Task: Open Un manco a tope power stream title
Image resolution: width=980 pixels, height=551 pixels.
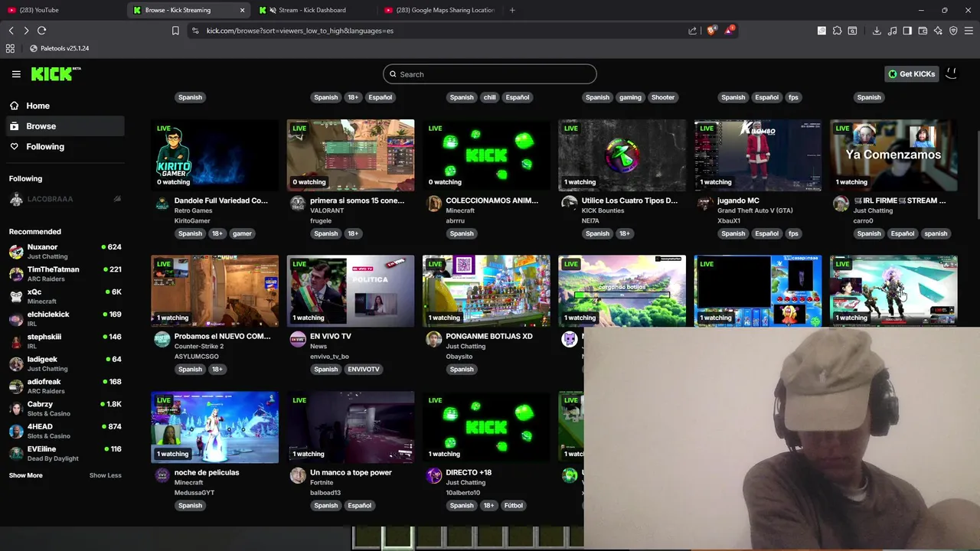Action: coord(351,472)
